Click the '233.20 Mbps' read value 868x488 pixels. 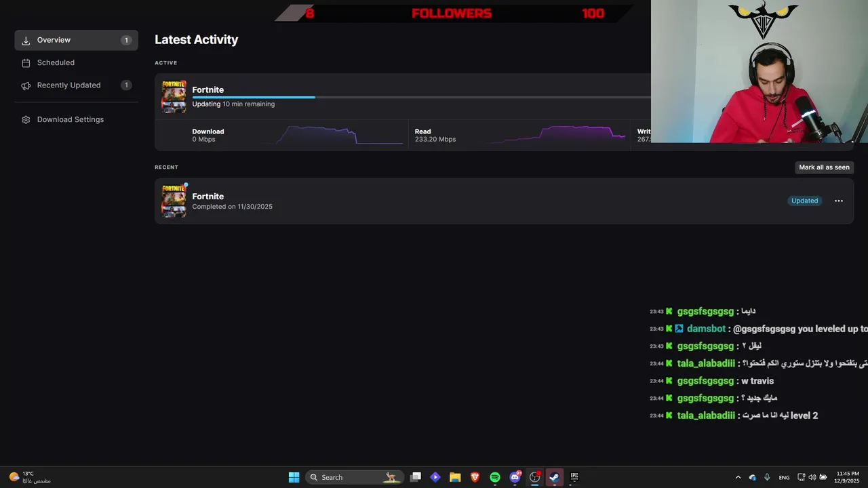click(x=435, y=140)
